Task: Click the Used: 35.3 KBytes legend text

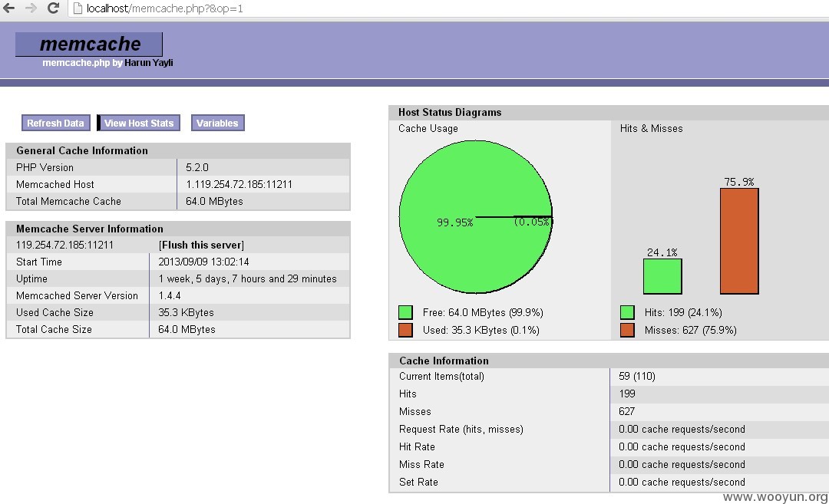Action: coord(481,331)
